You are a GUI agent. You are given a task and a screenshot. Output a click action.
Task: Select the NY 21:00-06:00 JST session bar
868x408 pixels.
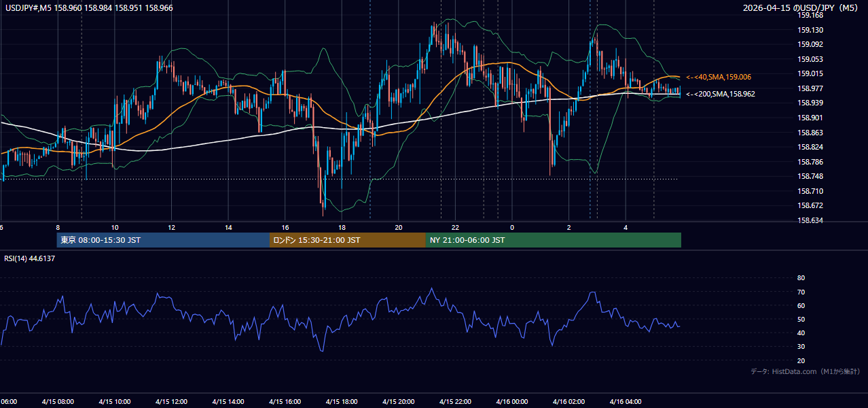click(554, 240)
